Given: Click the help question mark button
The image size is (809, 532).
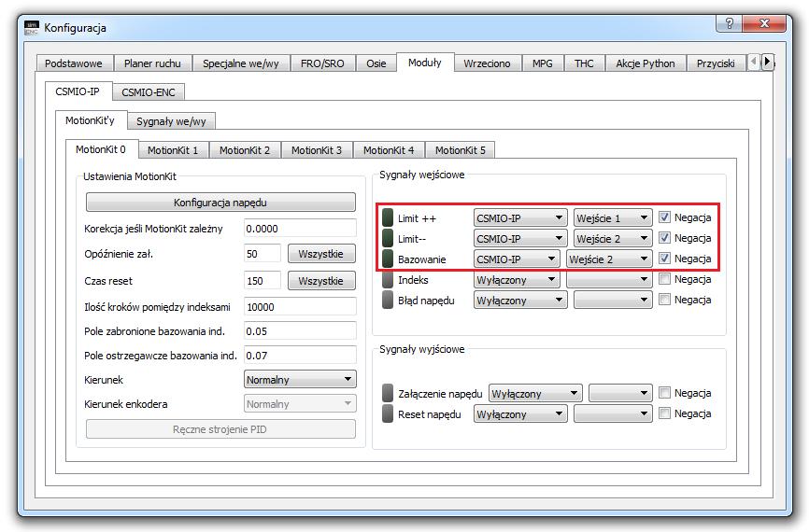Looking at the screenshot, I should pyautogui.click(x=729, y=23).
